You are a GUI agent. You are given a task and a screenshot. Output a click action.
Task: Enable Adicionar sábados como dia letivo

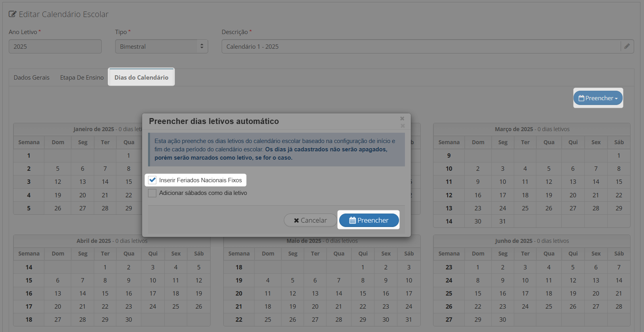[152, 193]
